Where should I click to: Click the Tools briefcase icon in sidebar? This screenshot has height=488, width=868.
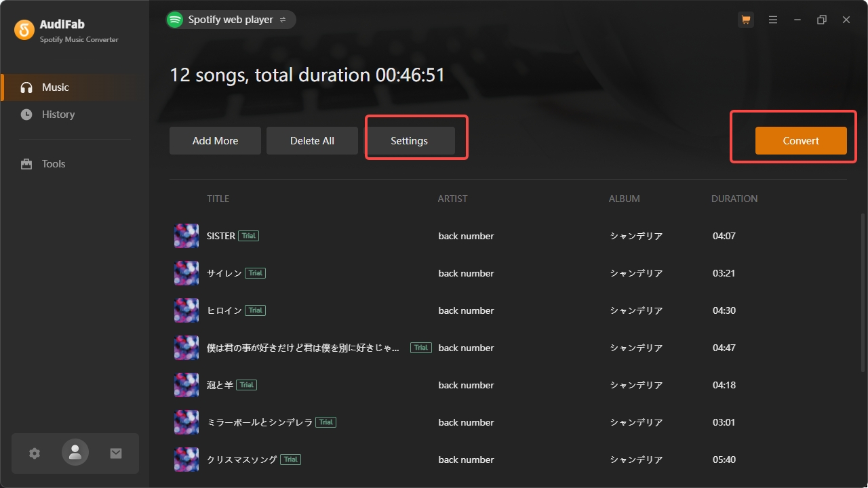coord(26,163)
